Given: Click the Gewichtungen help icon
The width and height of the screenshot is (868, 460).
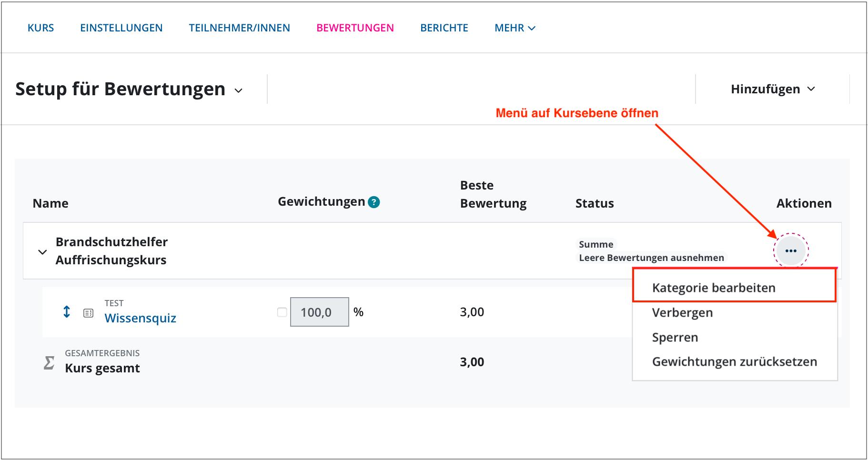Looking at the screenshot, I should point(374,202).
